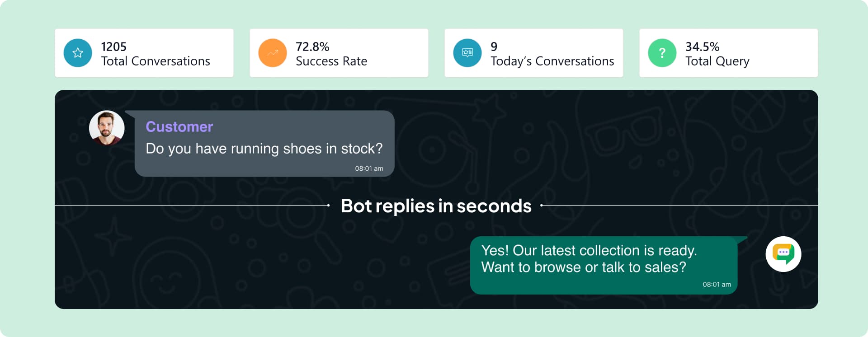Click the 34.5% total query value
This screenshot has width=868, height=337.
(x=702, y=47)
